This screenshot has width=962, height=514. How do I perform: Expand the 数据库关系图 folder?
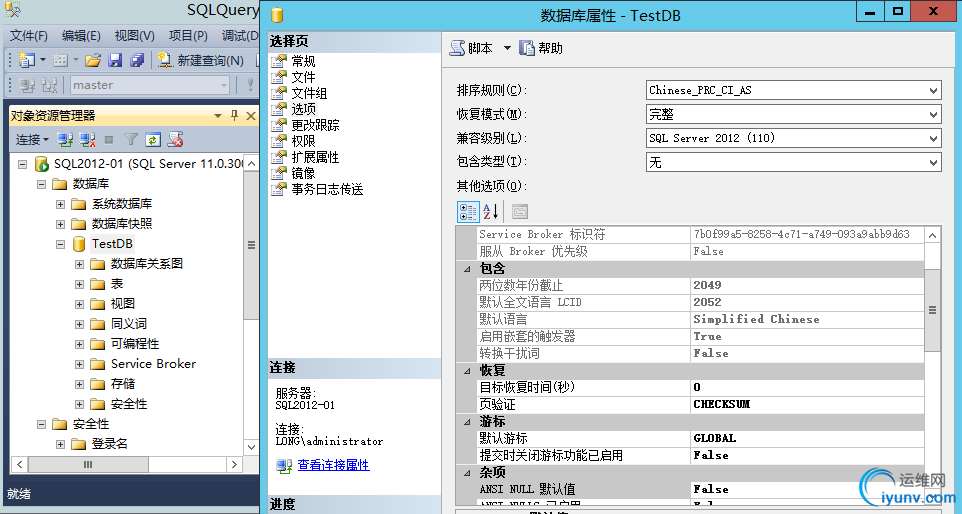pyautogui.click(x=79, y=264)
